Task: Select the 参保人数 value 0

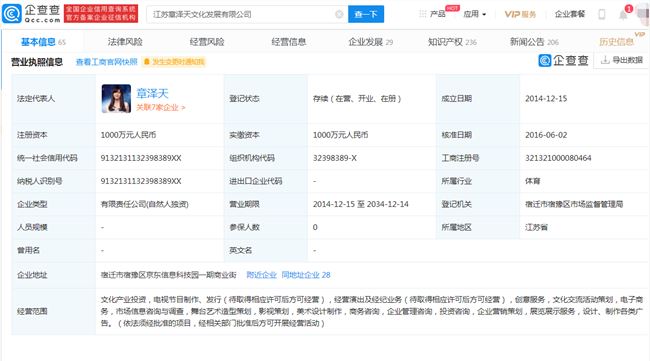Action: tap(315, 227)
